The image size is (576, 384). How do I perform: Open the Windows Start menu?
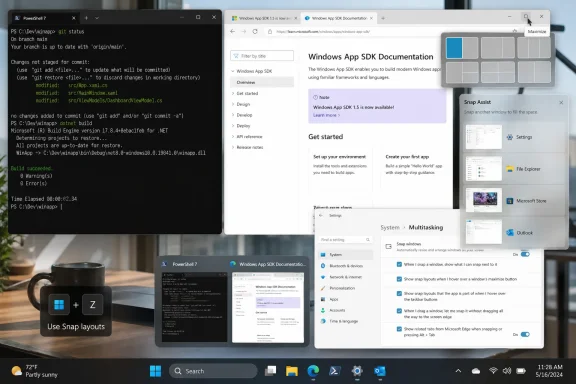[155, 371]
